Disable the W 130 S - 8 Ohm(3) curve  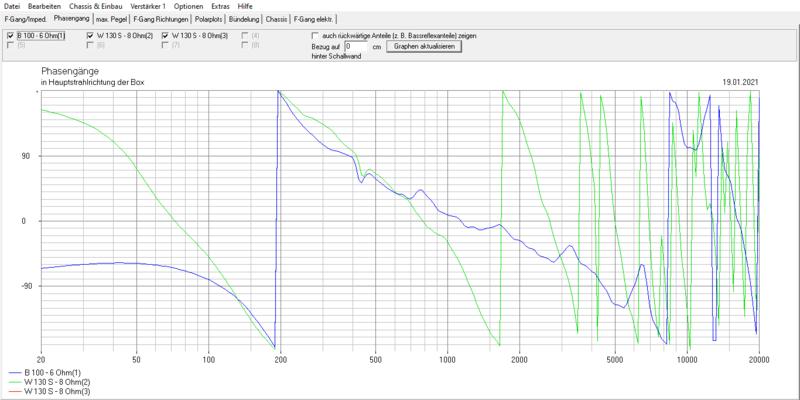(165, 35)
